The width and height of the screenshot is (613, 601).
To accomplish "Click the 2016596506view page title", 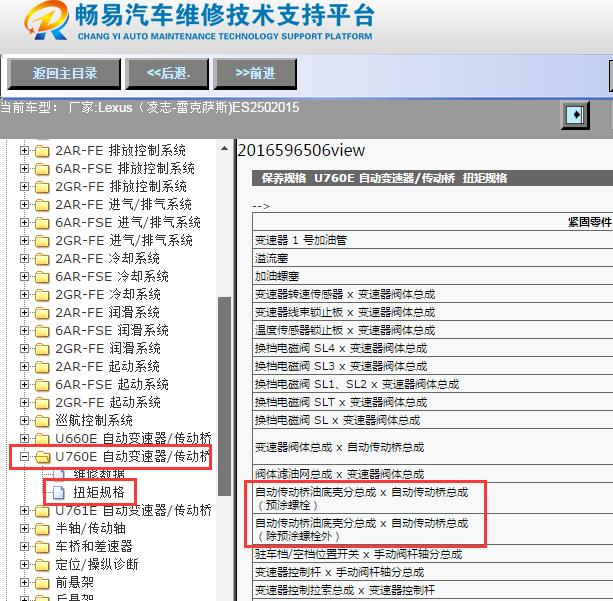I will pos(301,151).
